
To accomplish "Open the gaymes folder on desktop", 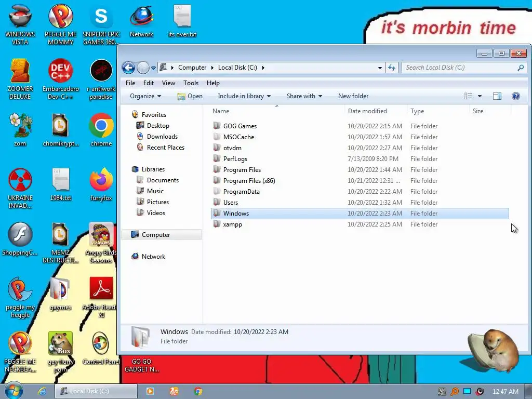I will 60,294.
